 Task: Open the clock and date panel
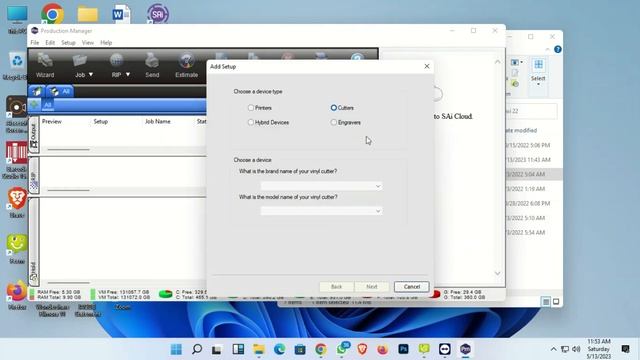[599, 349]
